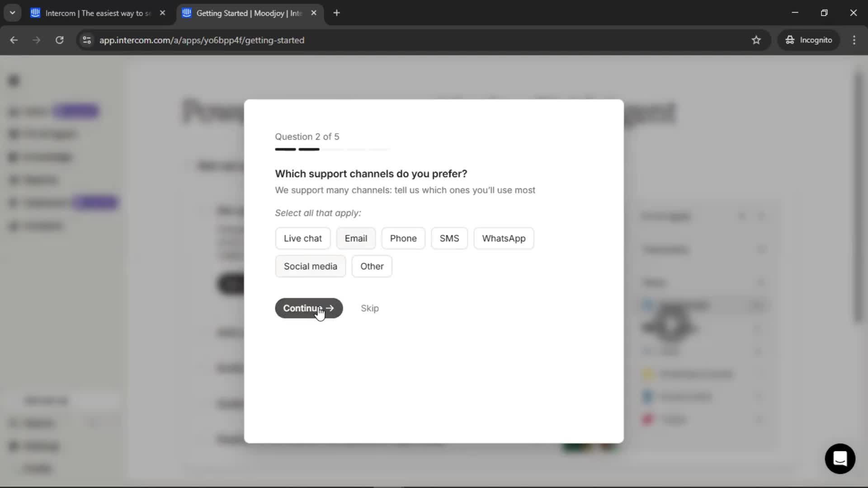The image size is (868, 488).
Task: Bookmark this page with the star
Action: (x=756, y=40)
